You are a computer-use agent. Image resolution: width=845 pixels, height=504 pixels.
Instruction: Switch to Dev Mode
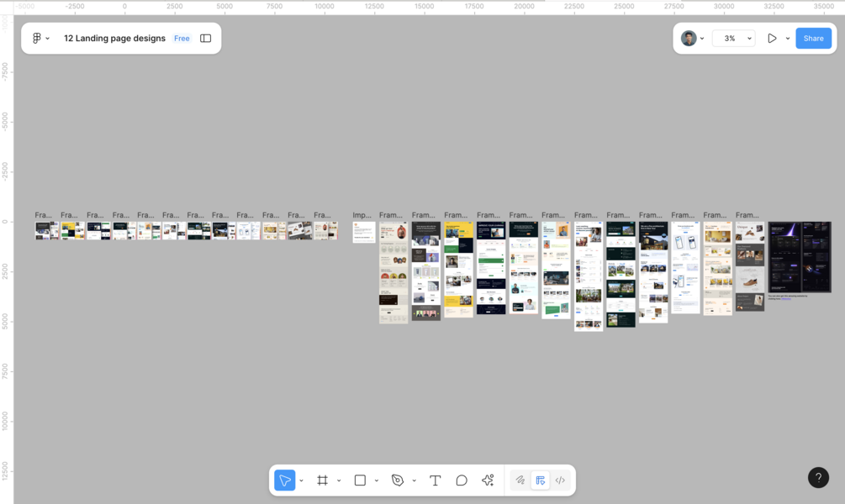[x=561, y=480]
